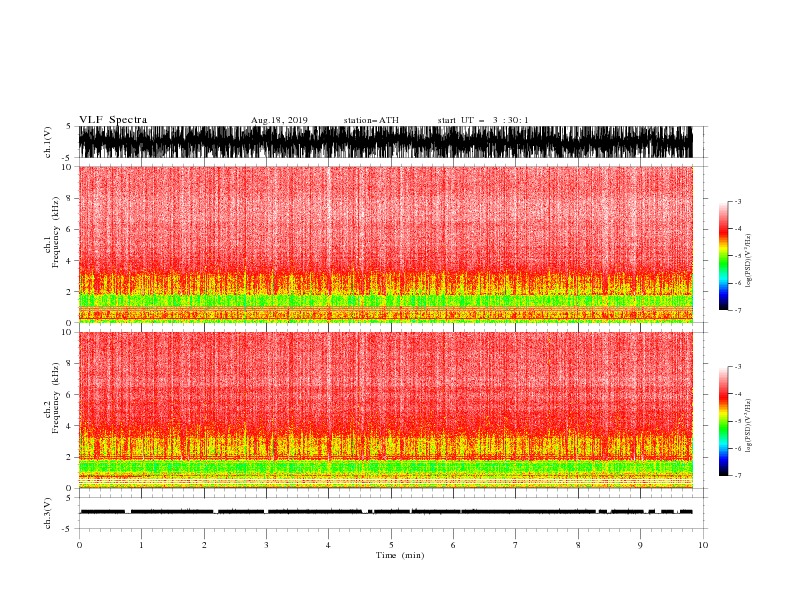792x612 pixels.
Task: Click the '0' tick on the time axis
Action: point(79,545)
